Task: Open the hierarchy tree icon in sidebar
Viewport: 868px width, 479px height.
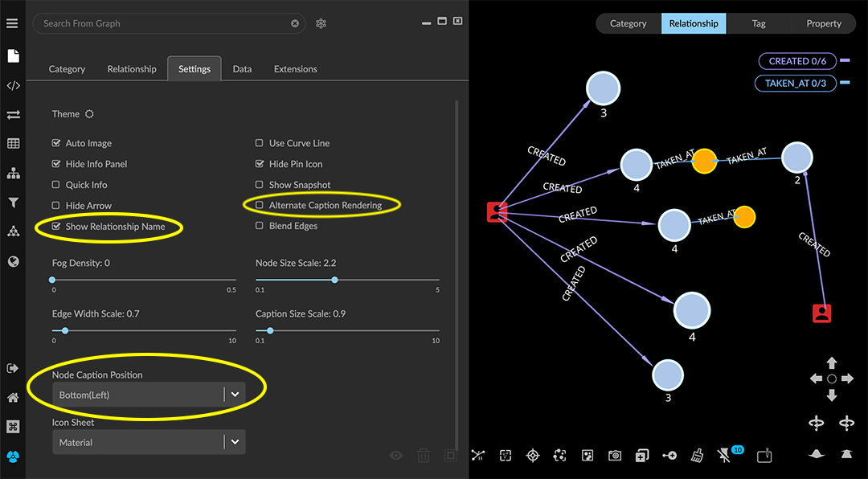Action: pos(13,174)
